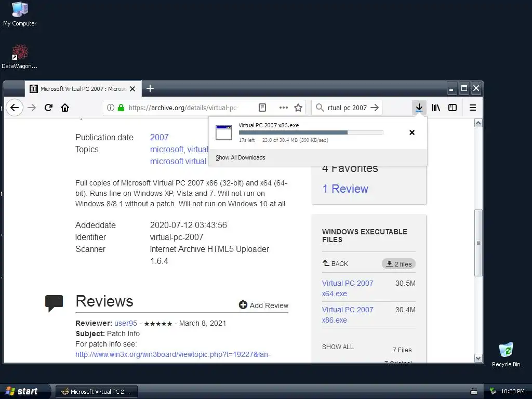The width and height of the screenshot is (532, 399).
Task: Collapse file list with BACK
Action: (335, 263)
